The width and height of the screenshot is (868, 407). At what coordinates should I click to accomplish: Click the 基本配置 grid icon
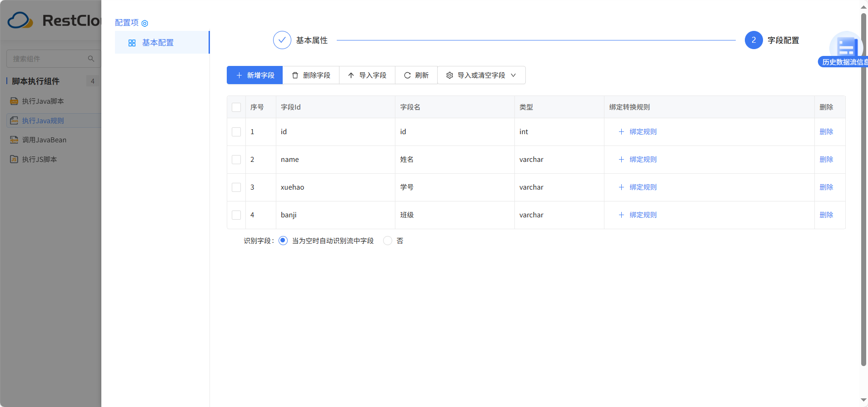pyautogui.click(x=132, y=43)
